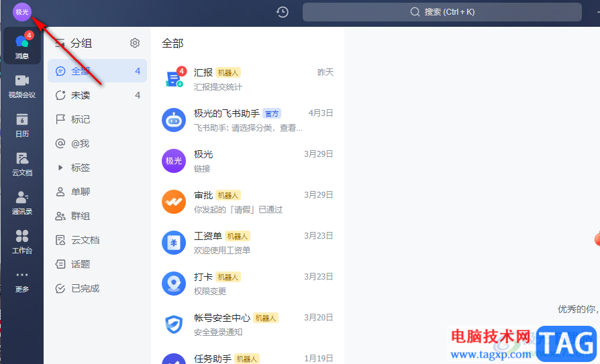
Task: Select the @我 mentions filter
Action: (x=97, y=143)
